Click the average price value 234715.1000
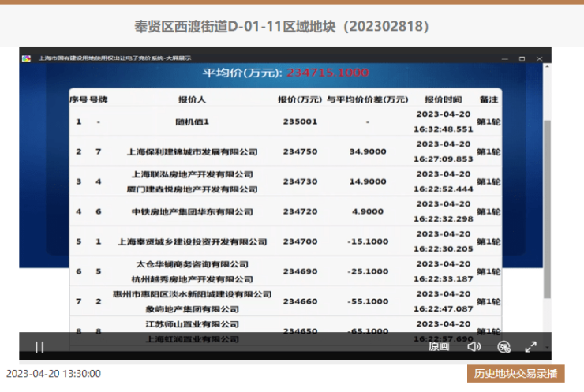This screenshot has height=392, width=584. [328, 73]
